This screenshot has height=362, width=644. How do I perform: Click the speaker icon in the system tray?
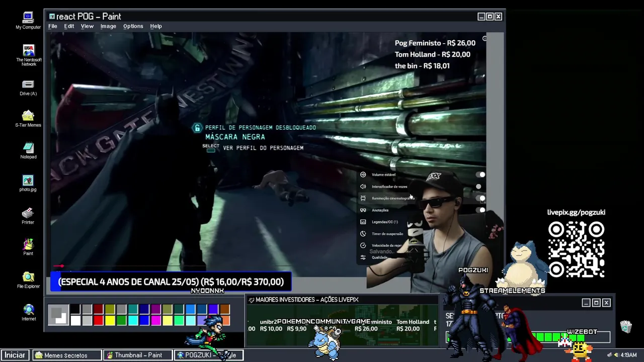coord(616,355)
